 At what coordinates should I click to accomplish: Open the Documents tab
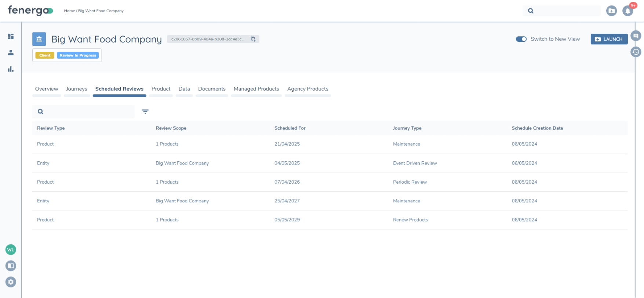tap(212, 89)
